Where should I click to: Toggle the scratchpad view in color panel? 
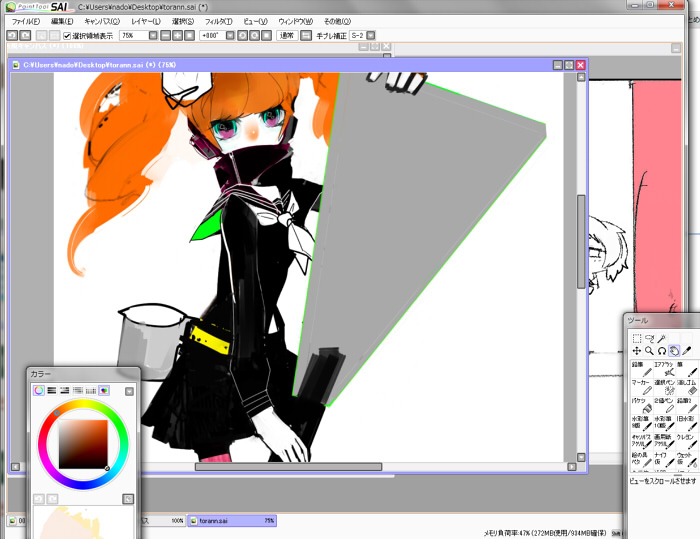coord(104,390)
